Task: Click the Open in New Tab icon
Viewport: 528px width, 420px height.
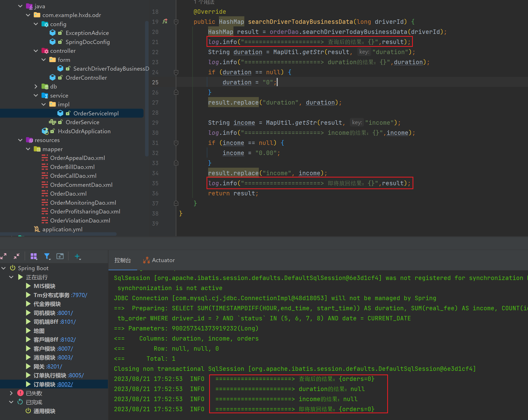Action: point(60,256)
